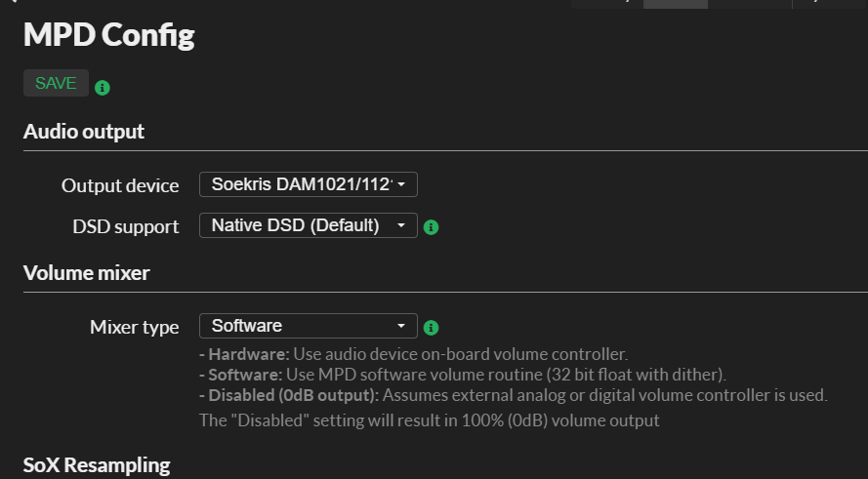Viewport: 868px width, 479px height.
Task: Open the Output device dropdown
Action: coord(309,184)
